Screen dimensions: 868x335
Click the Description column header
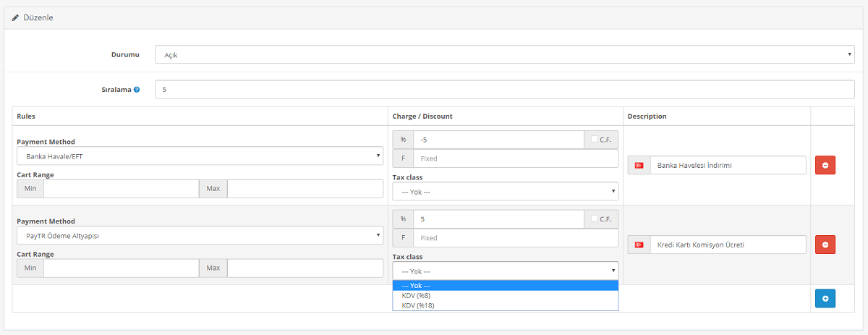(647, 116)
